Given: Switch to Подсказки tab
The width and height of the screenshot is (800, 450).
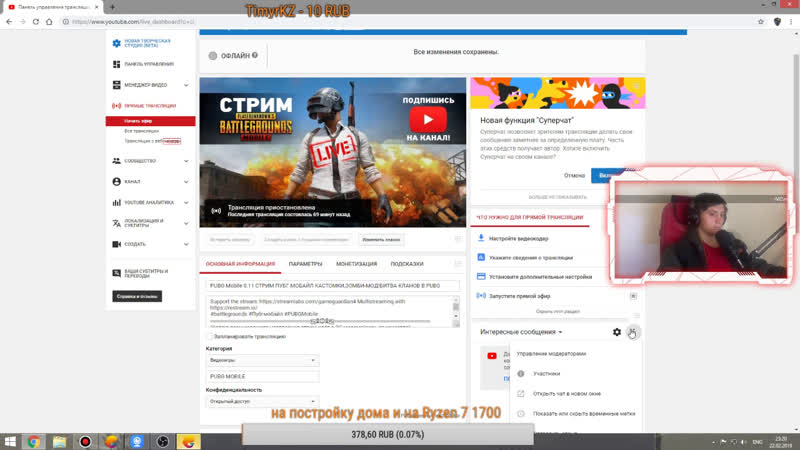Looking at the screenshot, I should [407, 264].
